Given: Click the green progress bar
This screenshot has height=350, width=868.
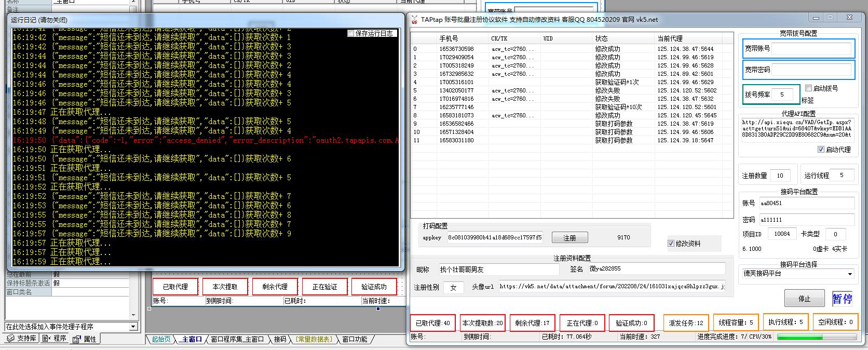Looking at the screenshot, I should (799, 337).
